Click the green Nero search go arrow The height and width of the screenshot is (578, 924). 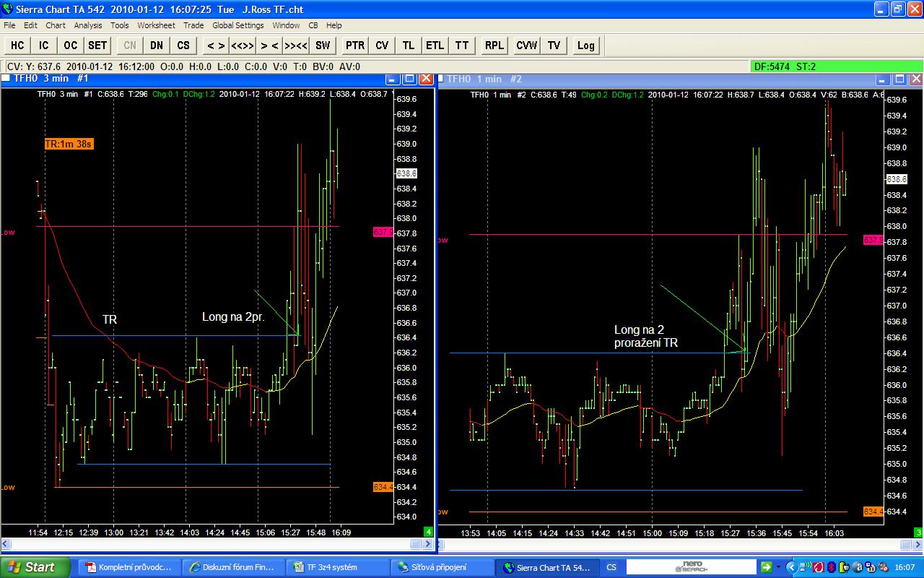click(x=767, y=567)
